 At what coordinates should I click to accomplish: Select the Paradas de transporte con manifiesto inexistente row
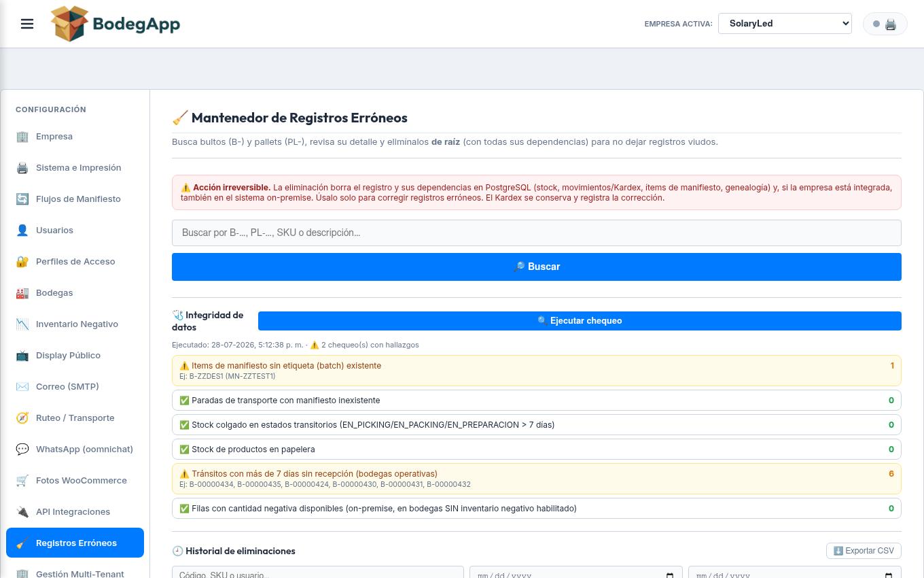tap(537, 401)
